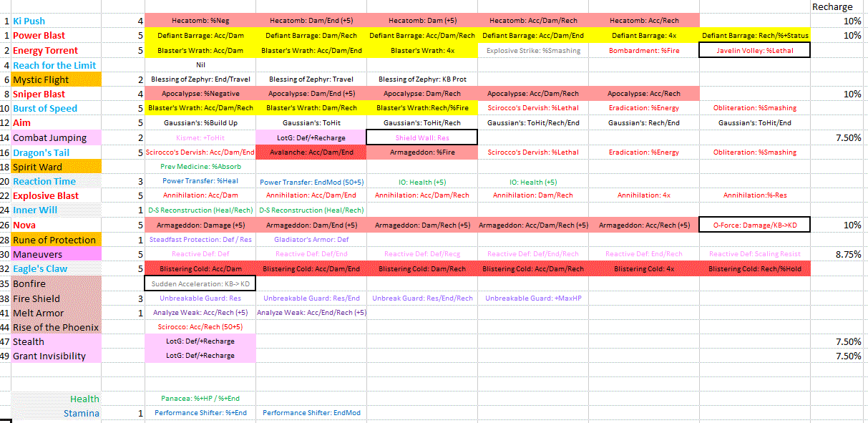Click the Panacea: %+HP / %+End cell
This screenshot has height=423, width=868.
pos(200,398)
